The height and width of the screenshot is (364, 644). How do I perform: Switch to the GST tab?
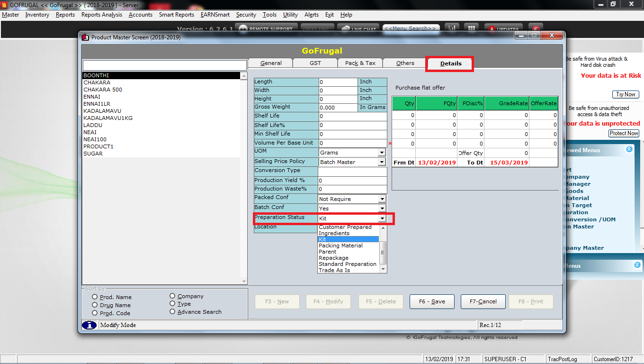pos(315,63)
